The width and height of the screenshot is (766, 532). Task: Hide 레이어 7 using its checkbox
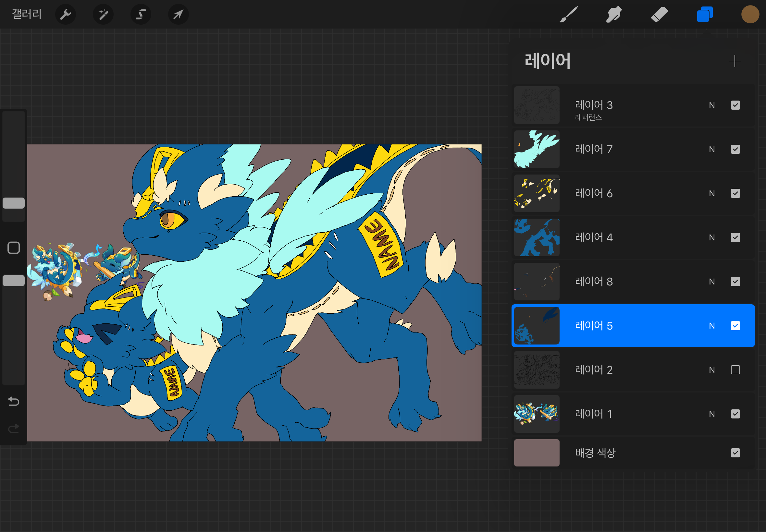point(735,149)
